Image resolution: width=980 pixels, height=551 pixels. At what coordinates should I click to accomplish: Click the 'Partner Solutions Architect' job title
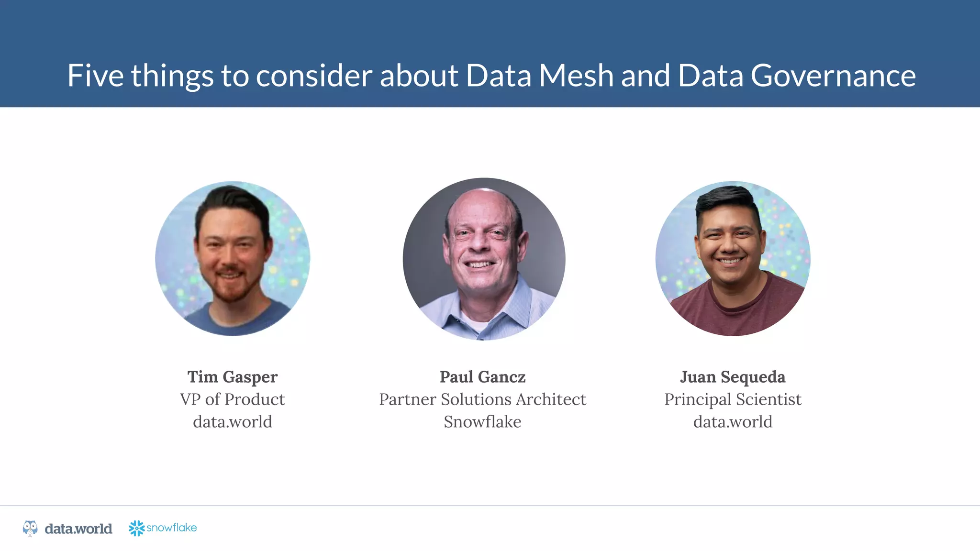[x=482, y=399]
